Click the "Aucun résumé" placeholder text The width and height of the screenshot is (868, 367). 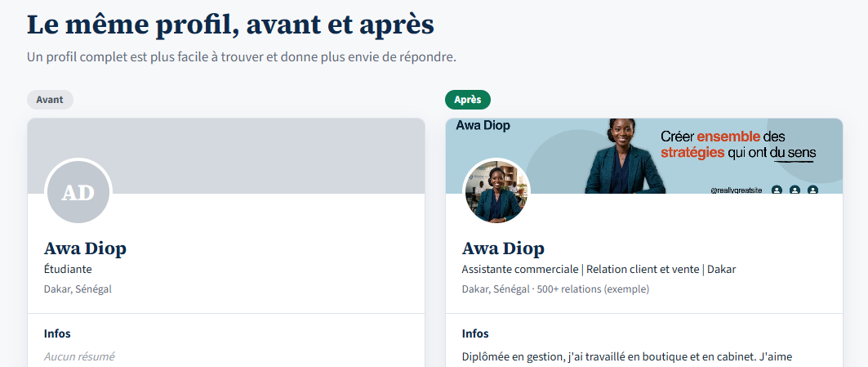(79, 356)
